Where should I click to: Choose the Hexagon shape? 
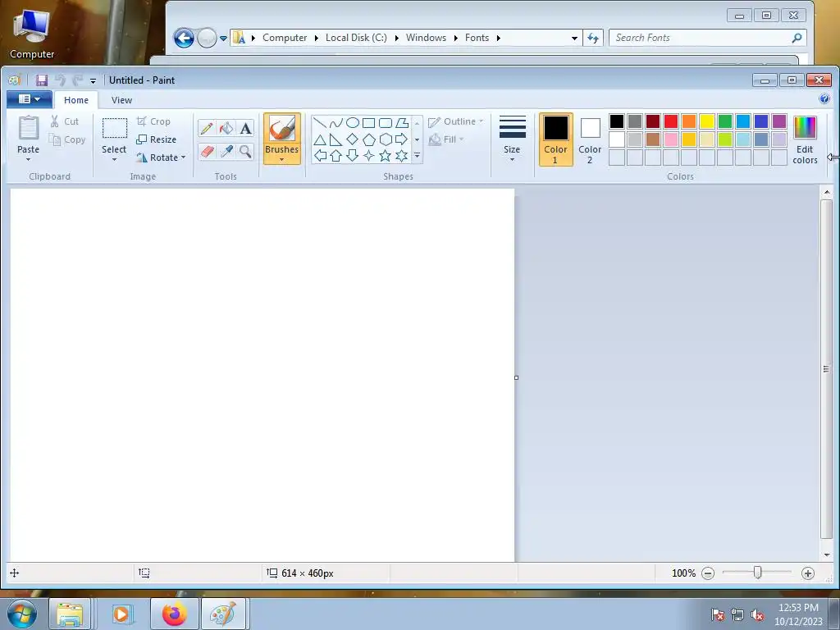(x=386, y=139)
